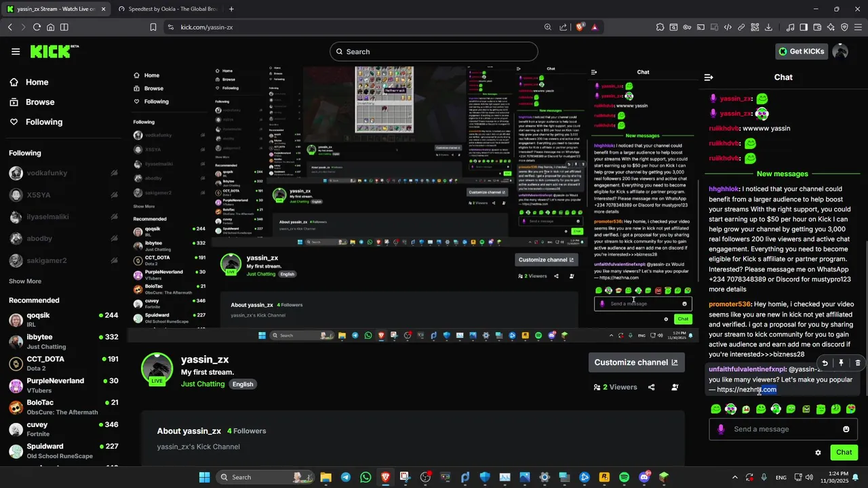Open the profile avatar menu
This screenshot has width=868, height=488.
click(840, 52)
